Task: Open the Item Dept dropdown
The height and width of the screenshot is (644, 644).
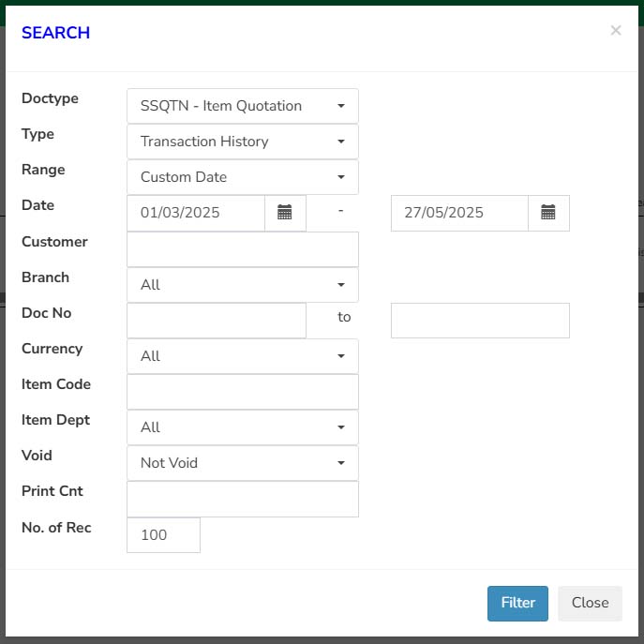Action: [x=243, y=427]
